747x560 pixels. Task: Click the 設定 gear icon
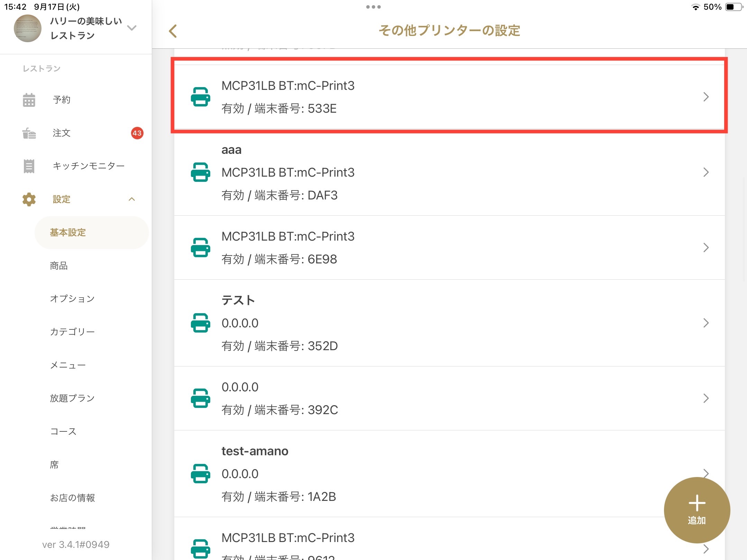[29, 199]
